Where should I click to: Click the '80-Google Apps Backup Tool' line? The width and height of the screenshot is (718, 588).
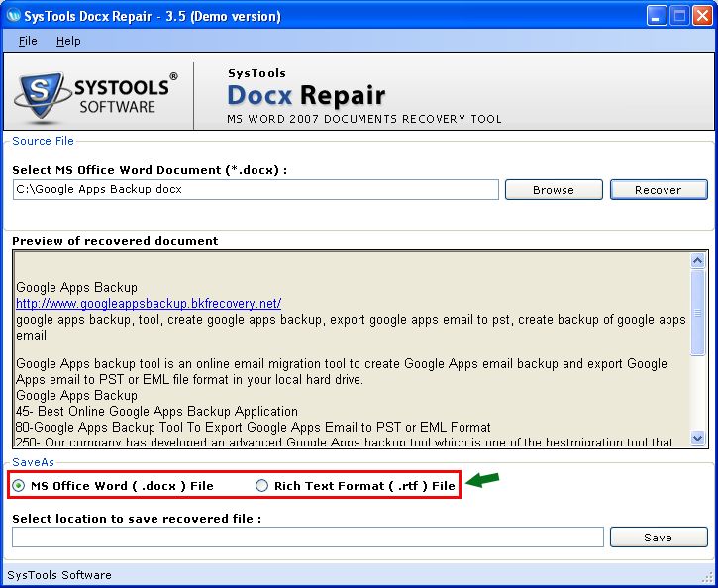(253, 427)
